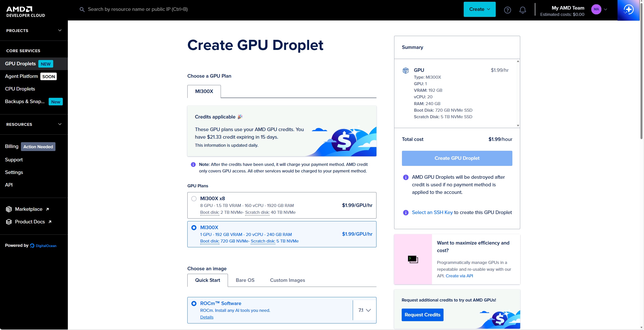Image resolution: width=644 pixels, height=330 pixels.
Task: Open notifications via the bell icon
Action: tap(523, 10)
